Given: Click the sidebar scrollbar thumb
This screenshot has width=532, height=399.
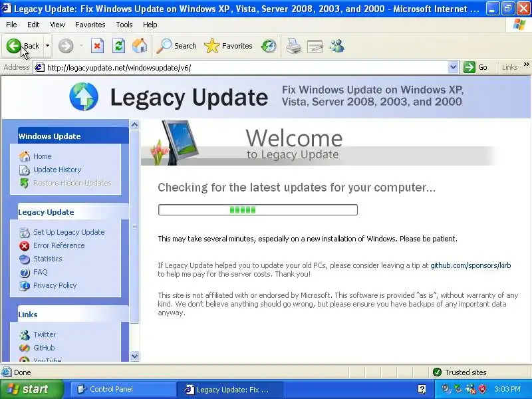Looking at the screenshot, I should coord(135,227).
